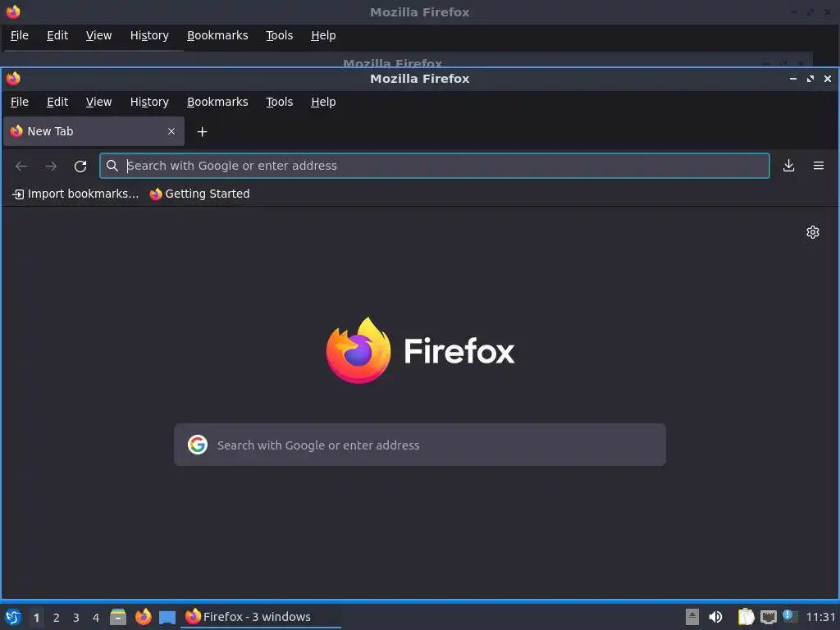The width and height of the screenshot is (840, 630).
Task: Open File menu in the background Firefox window
Action: [20, 35]
